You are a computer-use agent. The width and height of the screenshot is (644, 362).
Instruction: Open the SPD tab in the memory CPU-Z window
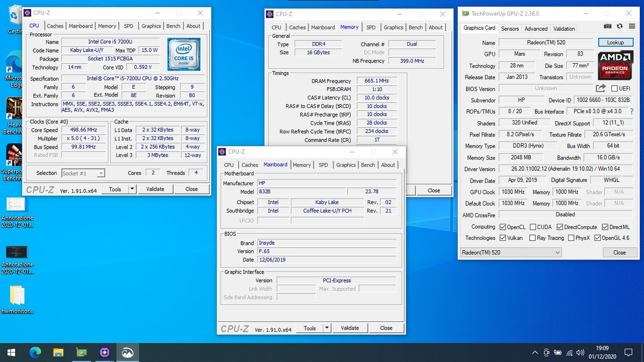371,28
